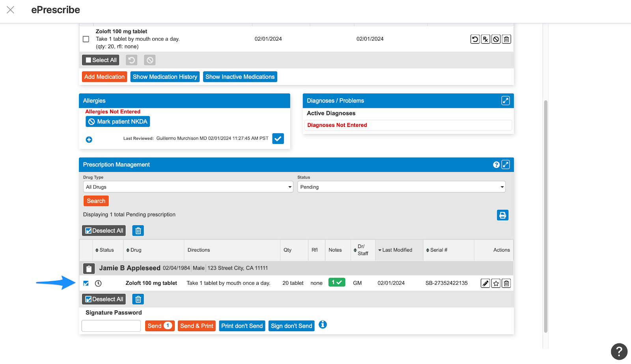This screenshot has height=364, width=631.
Task: Cancel the Zoloft script via the Rx icon
Action: point(485,39)
